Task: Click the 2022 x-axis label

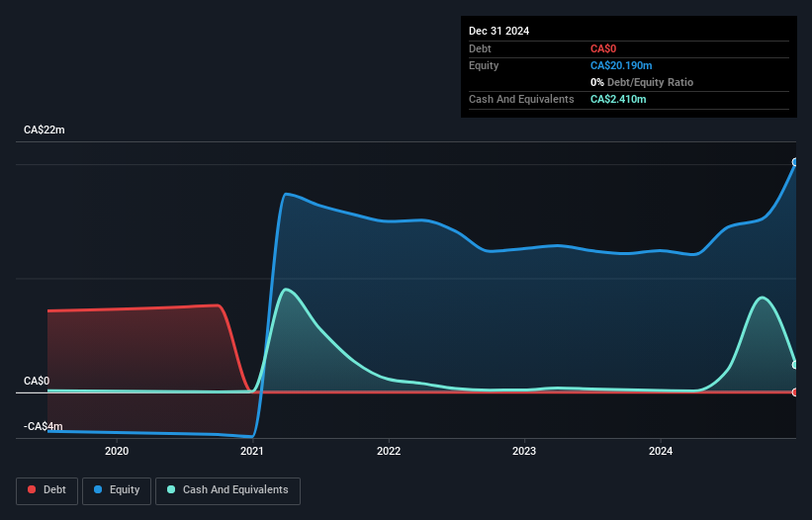Action: point(389,451)
